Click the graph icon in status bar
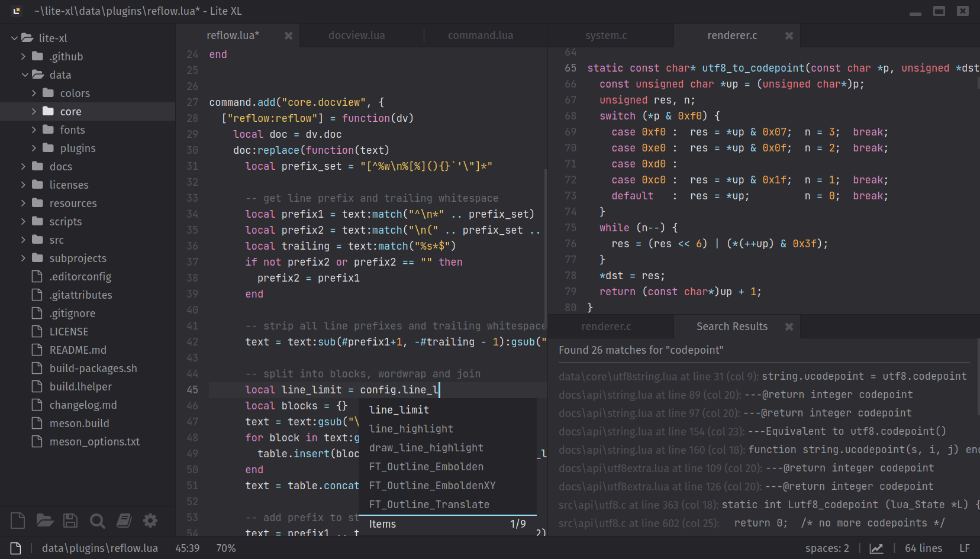Screen dimensions: 980x559 point(876,548)
